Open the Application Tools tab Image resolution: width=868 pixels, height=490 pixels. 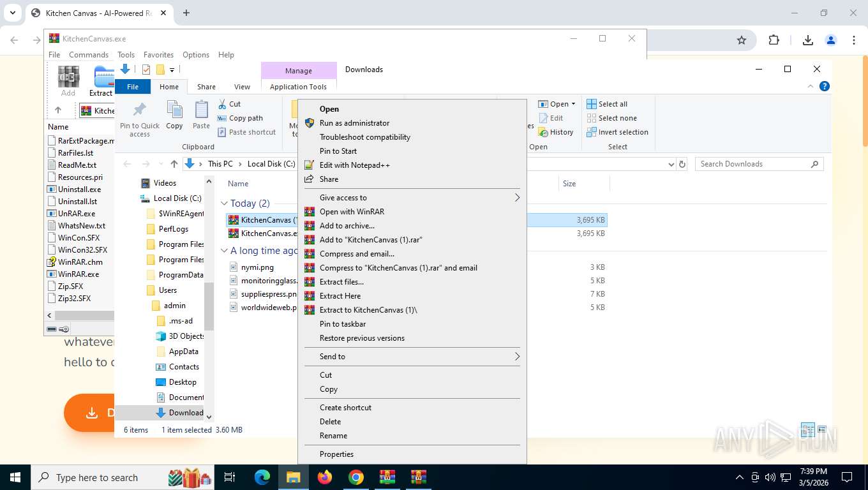tap(298, 87)
